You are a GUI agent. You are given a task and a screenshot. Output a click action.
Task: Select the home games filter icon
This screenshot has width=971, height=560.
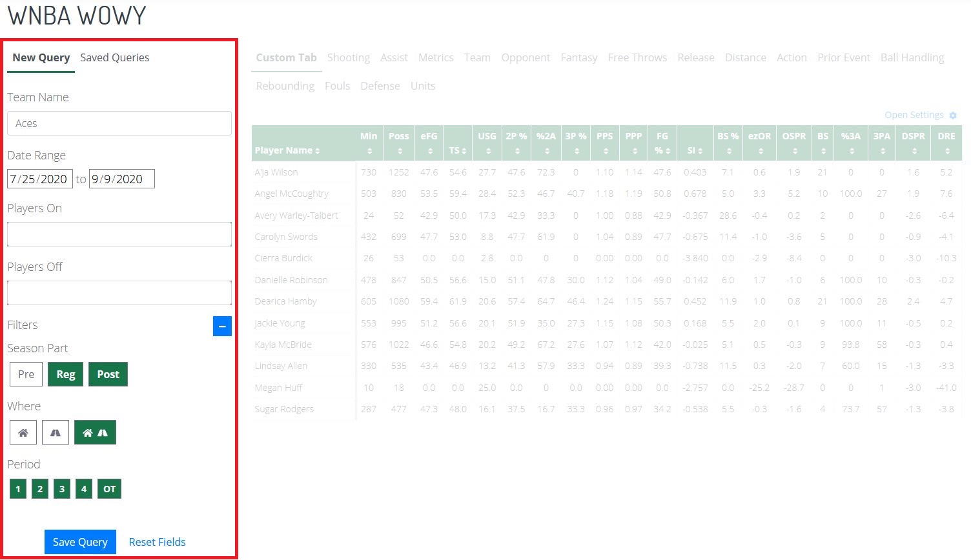[x=23, y=432]
